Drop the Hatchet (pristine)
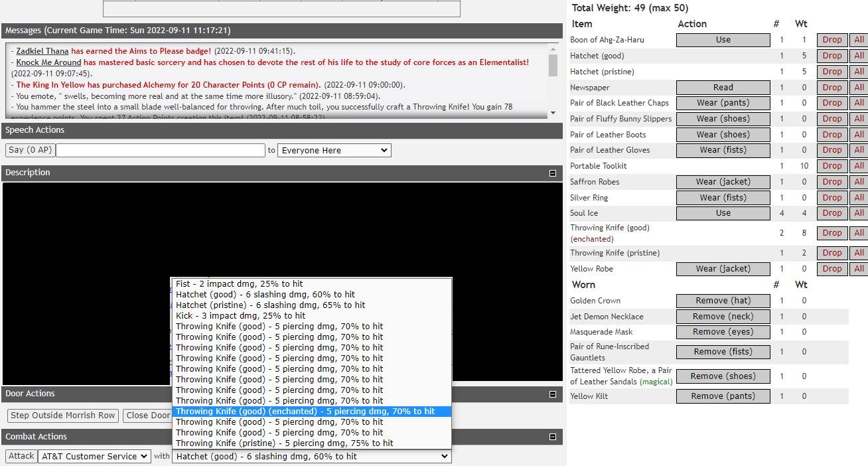Screen dimensions: 868x466 click(832, 72)
